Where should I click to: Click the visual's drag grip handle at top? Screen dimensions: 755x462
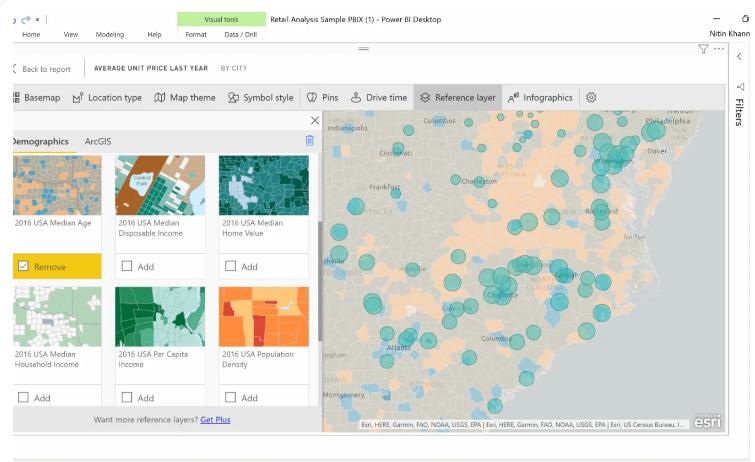coord(364,49)
